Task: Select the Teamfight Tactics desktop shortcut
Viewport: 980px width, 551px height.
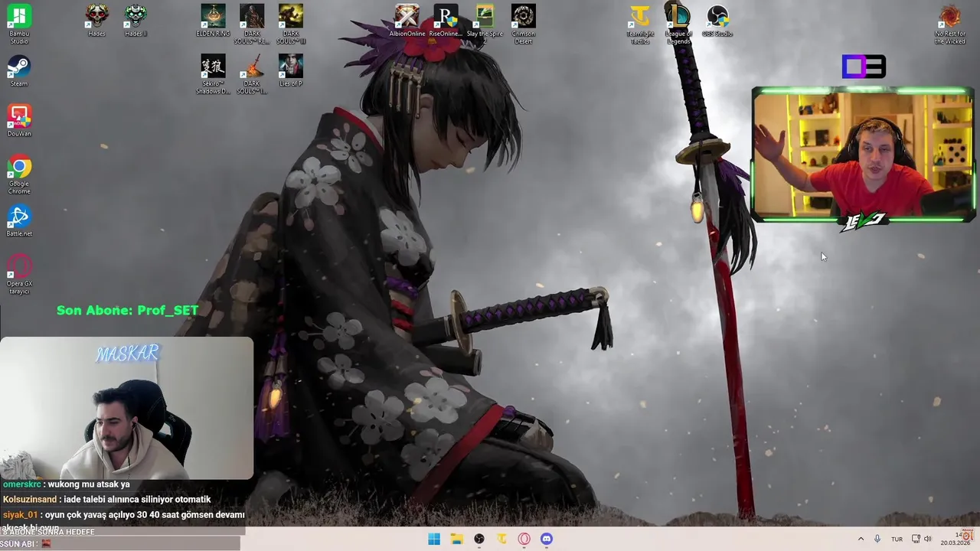Action: [639, 24]
